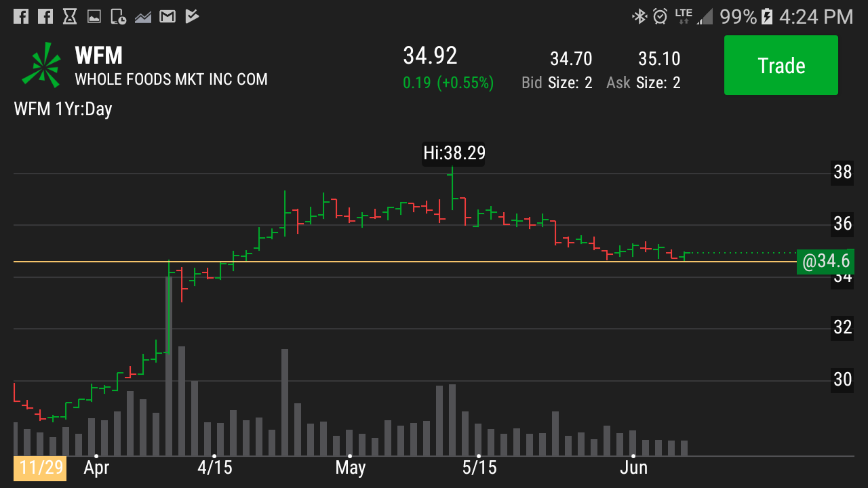Tap the cellular signal strength icon
Viewport: 868px width, 488px height.
point(705,16)
